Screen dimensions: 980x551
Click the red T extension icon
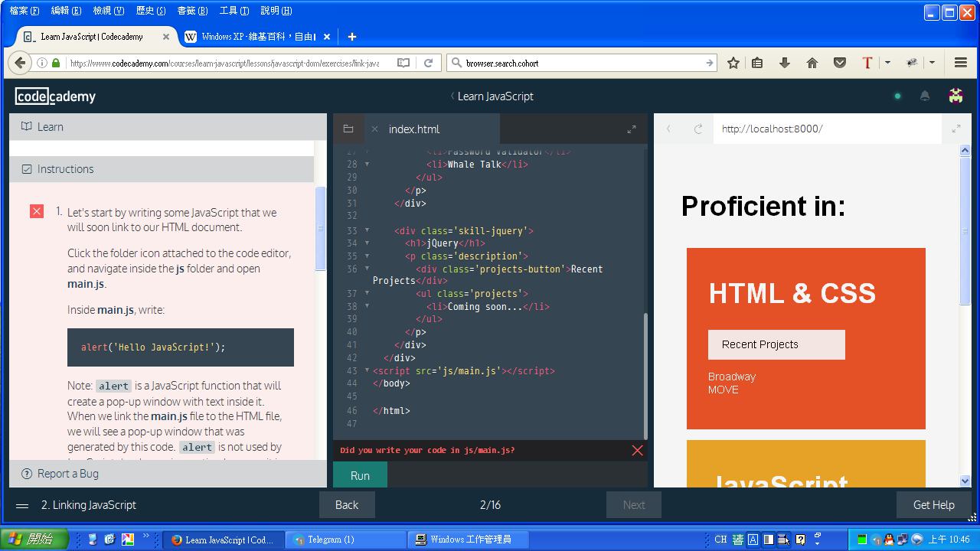pyautogui.click(x=867, y=63)
